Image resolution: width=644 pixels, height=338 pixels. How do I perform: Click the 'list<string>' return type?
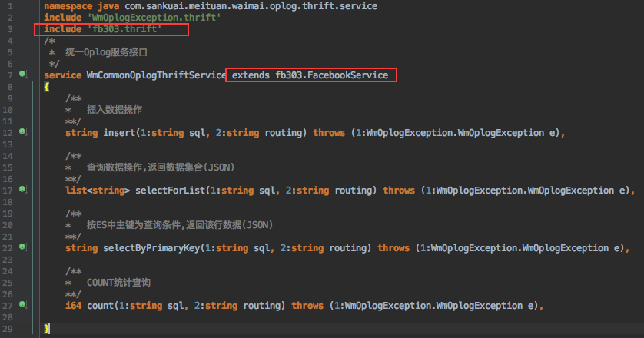click(x=98, y=191)
